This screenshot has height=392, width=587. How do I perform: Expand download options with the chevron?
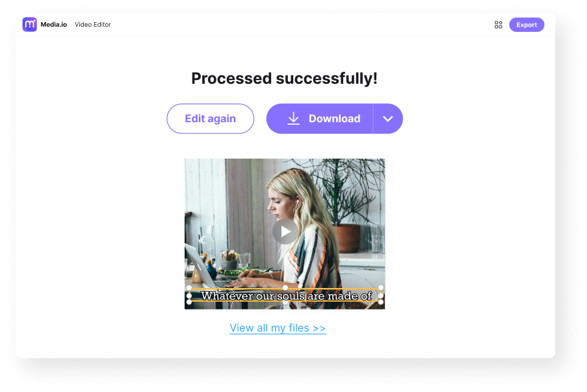click(388, 119)
